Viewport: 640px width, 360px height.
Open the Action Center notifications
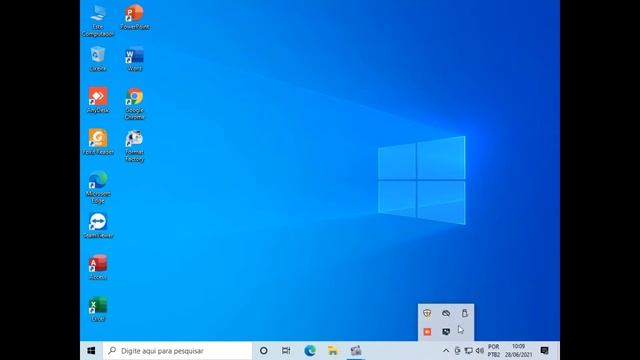click(x=544, y=351)
